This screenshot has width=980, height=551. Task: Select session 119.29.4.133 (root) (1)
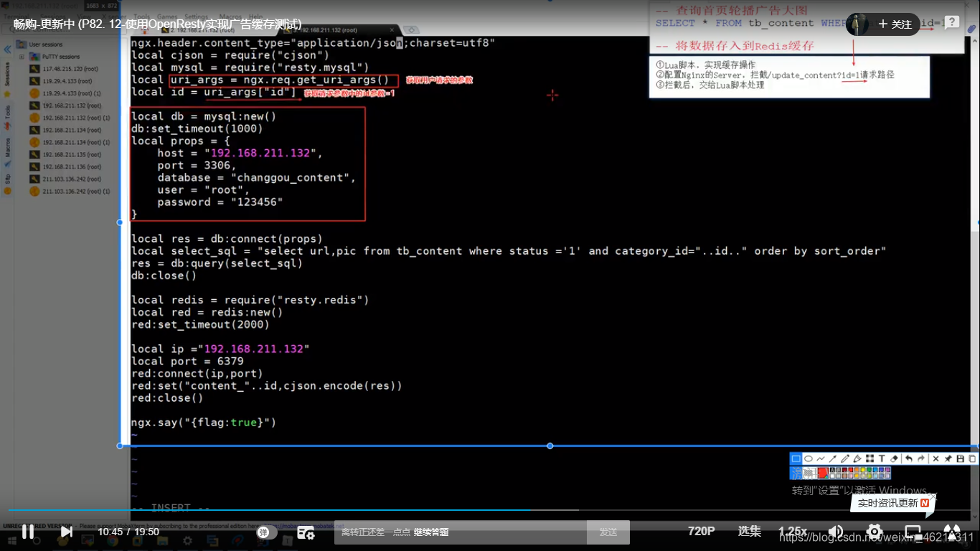pyautogui.click(x=71, y=93)
